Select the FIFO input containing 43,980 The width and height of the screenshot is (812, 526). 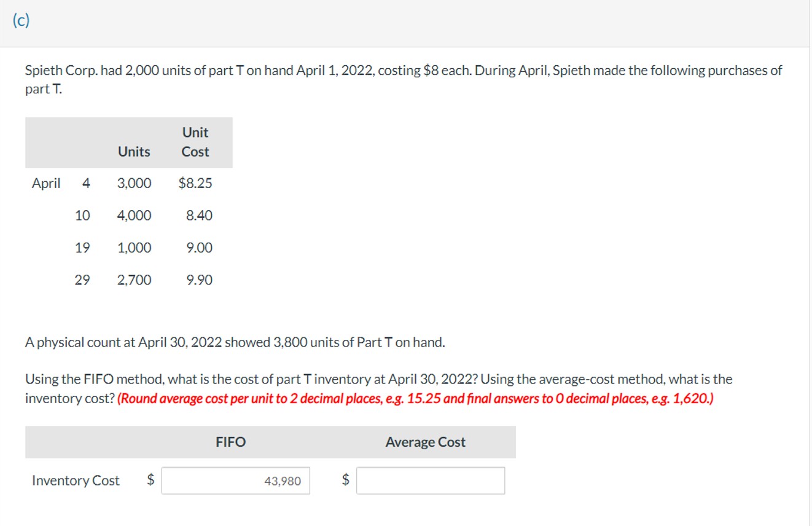[235, 481]
